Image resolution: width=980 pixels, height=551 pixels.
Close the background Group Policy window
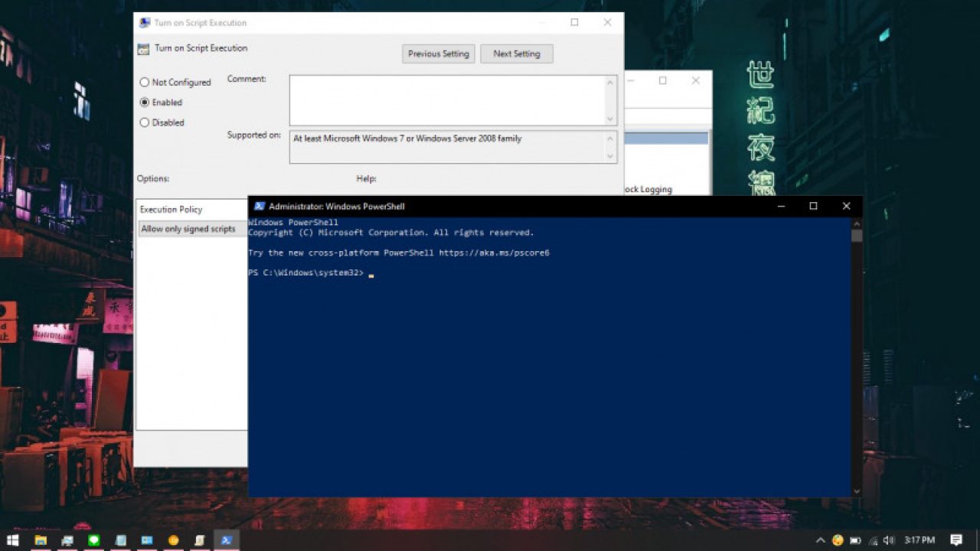[695, 80]
